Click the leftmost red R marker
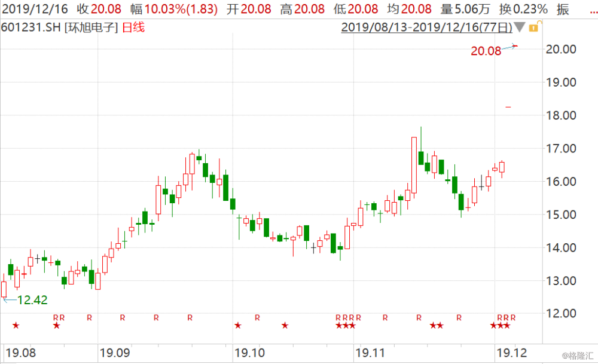The width and height of the screenshot is (598, 364). coord(56,317)
